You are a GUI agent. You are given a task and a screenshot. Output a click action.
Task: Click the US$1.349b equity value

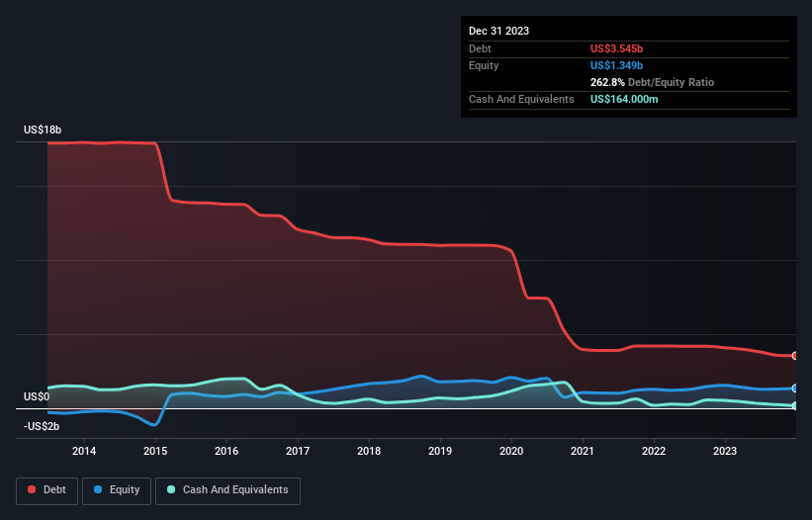616,65
